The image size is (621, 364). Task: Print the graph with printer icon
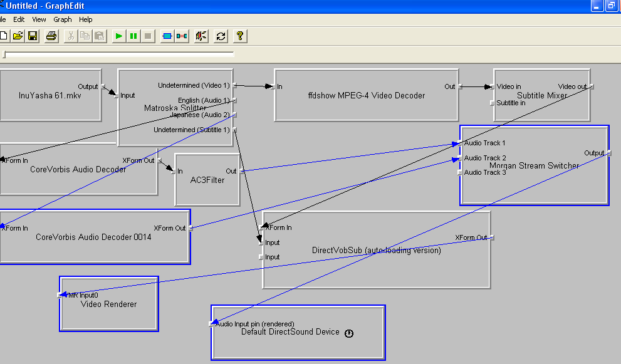point(51,36)
